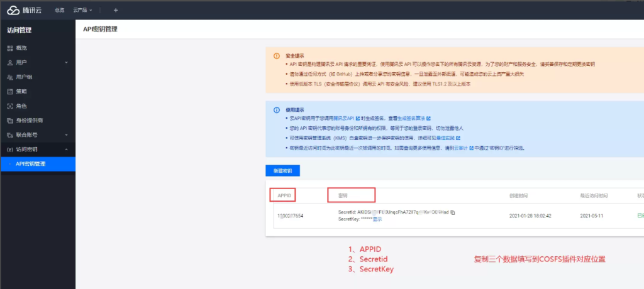Click the APPID value ending in 7654
The width and height of the screenshot is (644, 289).
[x=291, y=215]
